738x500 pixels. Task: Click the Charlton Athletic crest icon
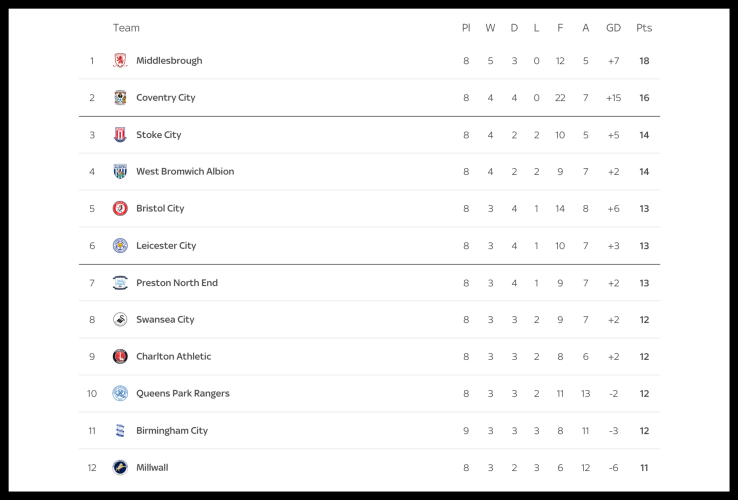[120, 357]
